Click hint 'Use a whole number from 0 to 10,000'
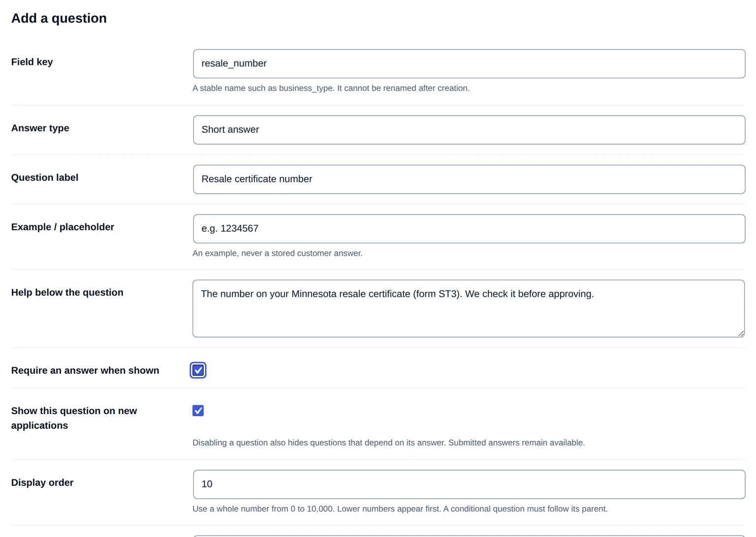The width and height of the screenshot is (756, 537). click(263, 509)
